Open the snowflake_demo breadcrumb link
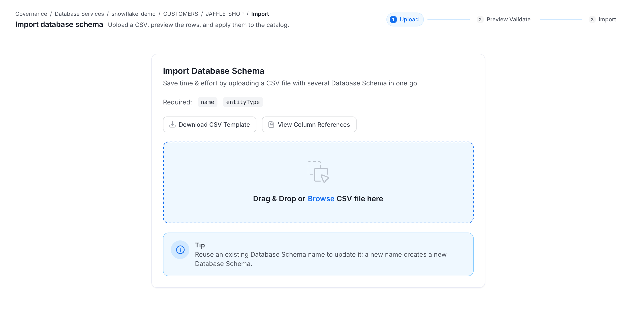Viewport: 644px width, 311px height. [x=133, y=14]
